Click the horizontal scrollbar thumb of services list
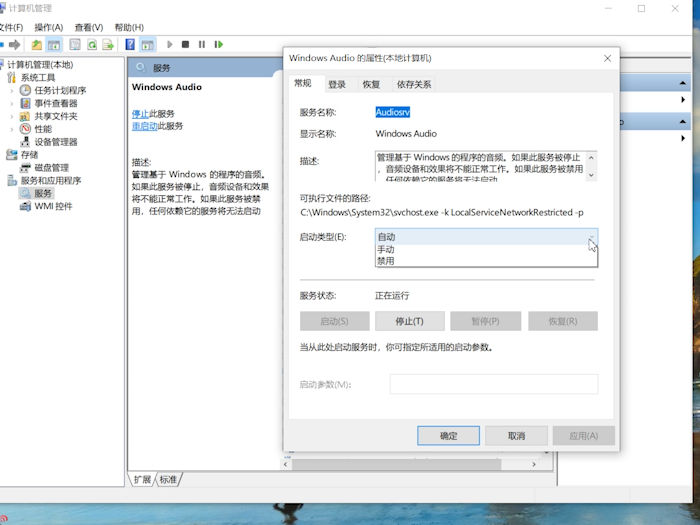The height and width of the screenshot is (525, 700). point(396,465)
